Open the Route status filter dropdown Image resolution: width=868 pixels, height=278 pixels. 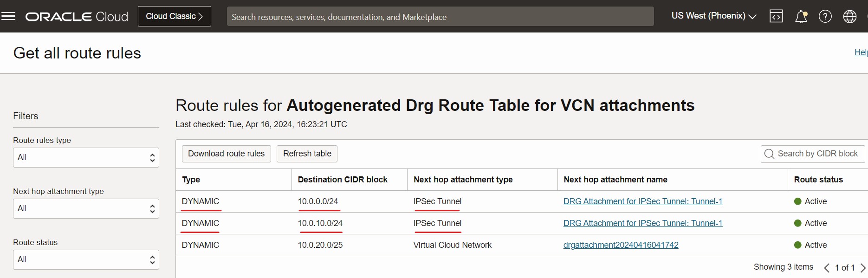[86, 260]
